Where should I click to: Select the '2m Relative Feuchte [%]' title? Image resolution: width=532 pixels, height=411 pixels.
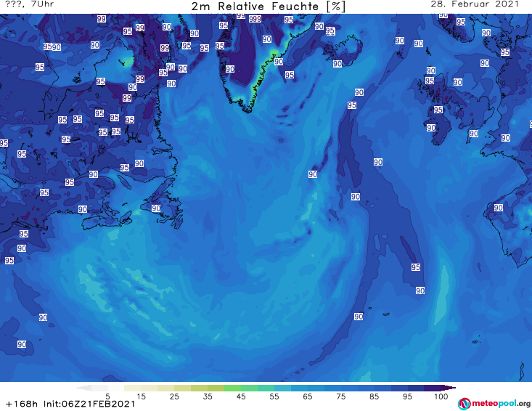[269, 7]
